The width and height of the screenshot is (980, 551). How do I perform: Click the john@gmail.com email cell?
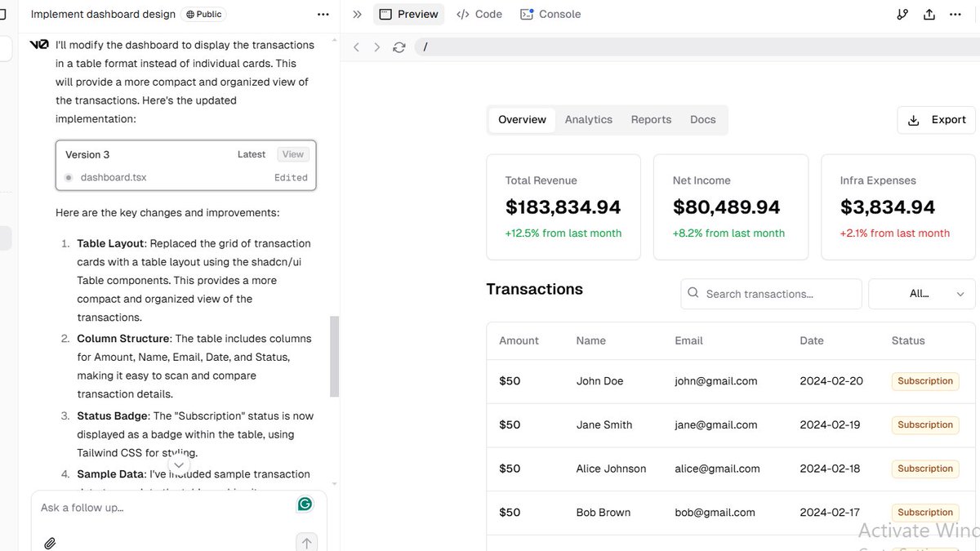point(715,381)
